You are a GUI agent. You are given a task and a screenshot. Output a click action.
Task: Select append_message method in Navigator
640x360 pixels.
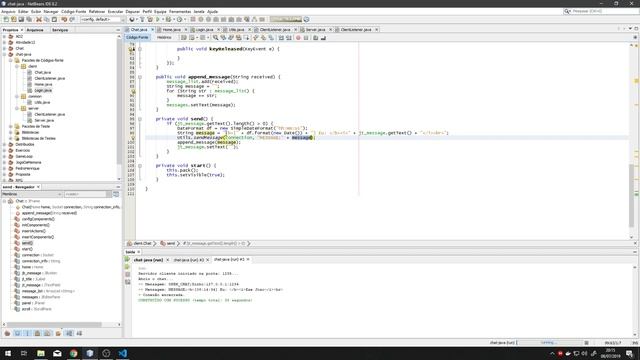point(49,213)
